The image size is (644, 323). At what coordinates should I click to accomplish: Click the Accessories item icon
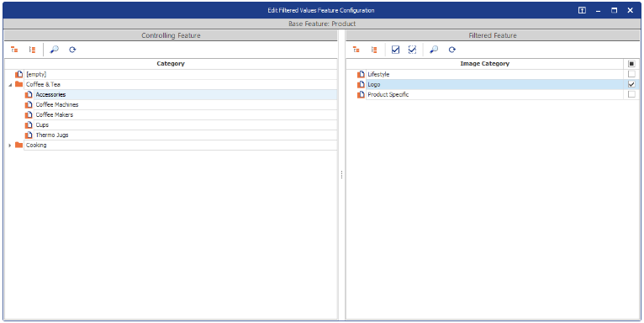click(x=29, y=94)
